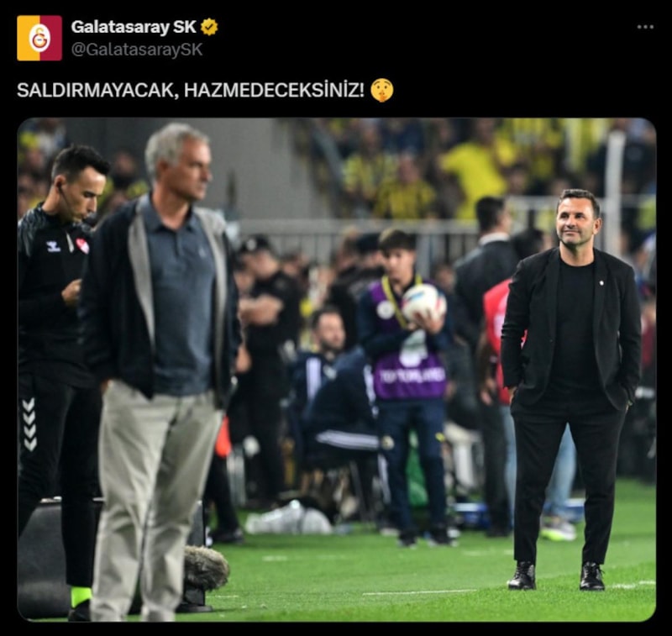Click the red and white crest on the official's jacket
The width and height of the screenshot is (672, 636).
[x=81, y=245]
